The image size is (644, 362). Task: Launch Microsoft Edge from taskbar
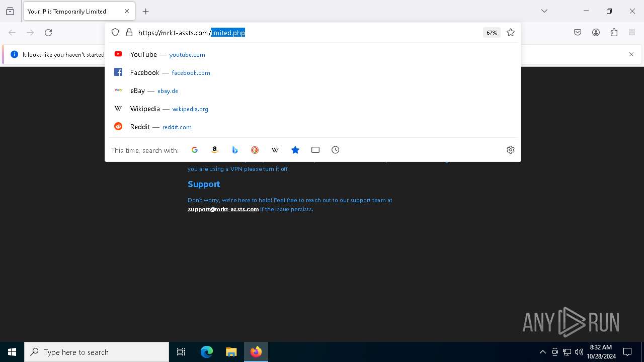[207, 352]
